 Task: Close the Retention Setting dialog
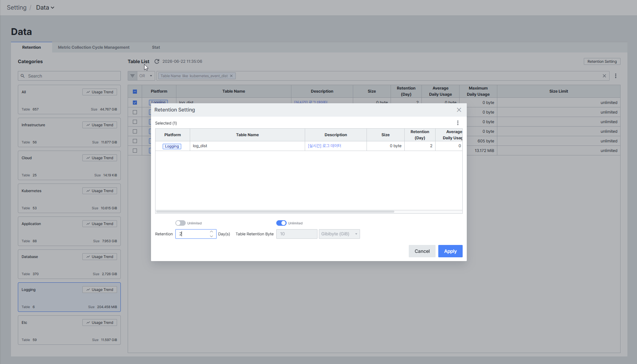pos(459,110)
